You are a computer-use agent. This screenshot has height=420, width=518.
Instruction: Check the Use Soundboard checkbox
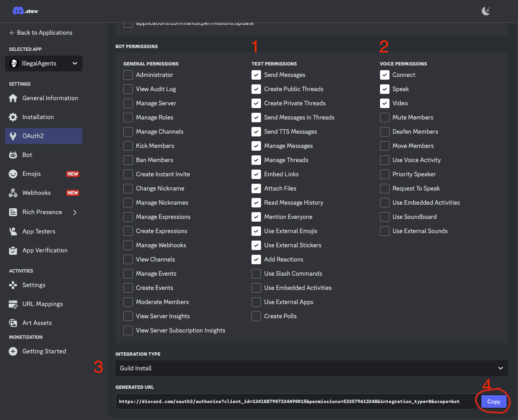coord(385,217)
